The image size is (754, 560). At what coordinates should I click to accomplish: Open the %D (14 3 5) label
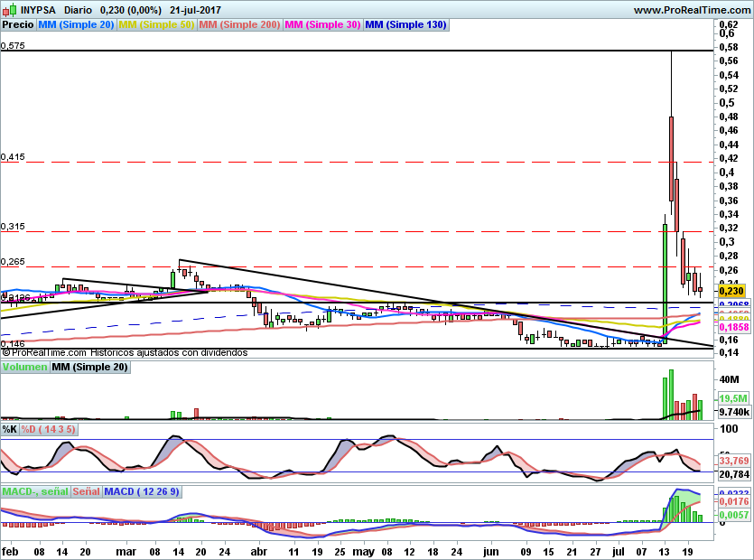[48, 428]
